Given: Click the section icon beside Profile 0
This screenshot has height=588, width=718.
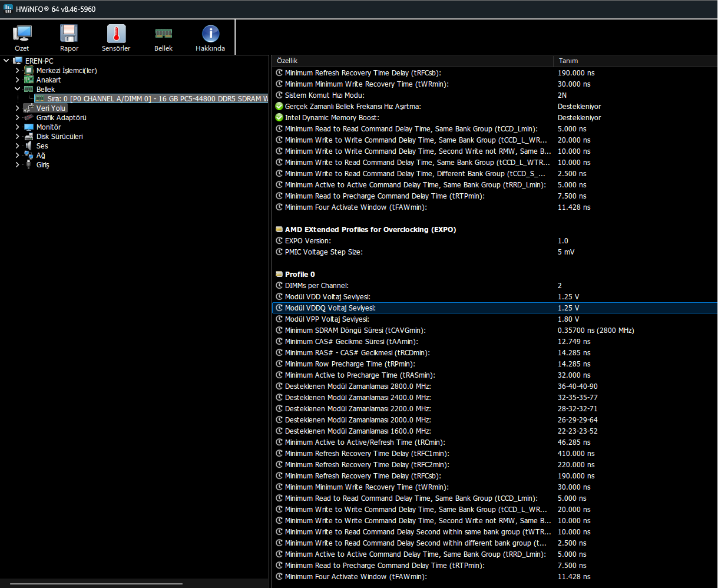Looking at the screenshot, I should click(x=279, y=274).
